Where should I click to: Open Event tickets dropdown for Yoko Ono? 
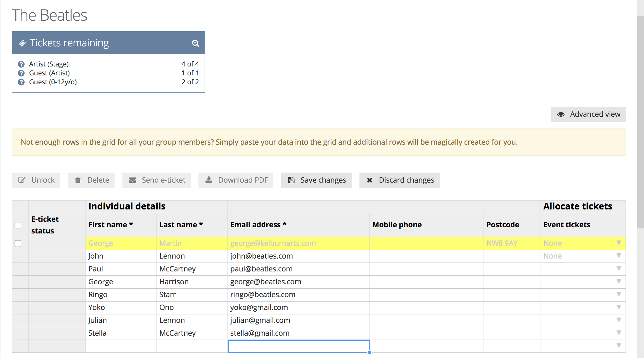point(619,307)
